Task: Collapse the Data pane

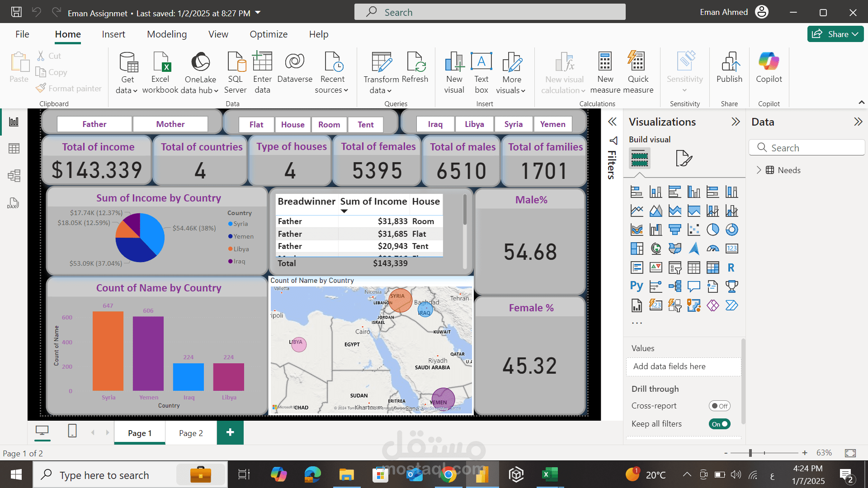Action: point(858,122)
